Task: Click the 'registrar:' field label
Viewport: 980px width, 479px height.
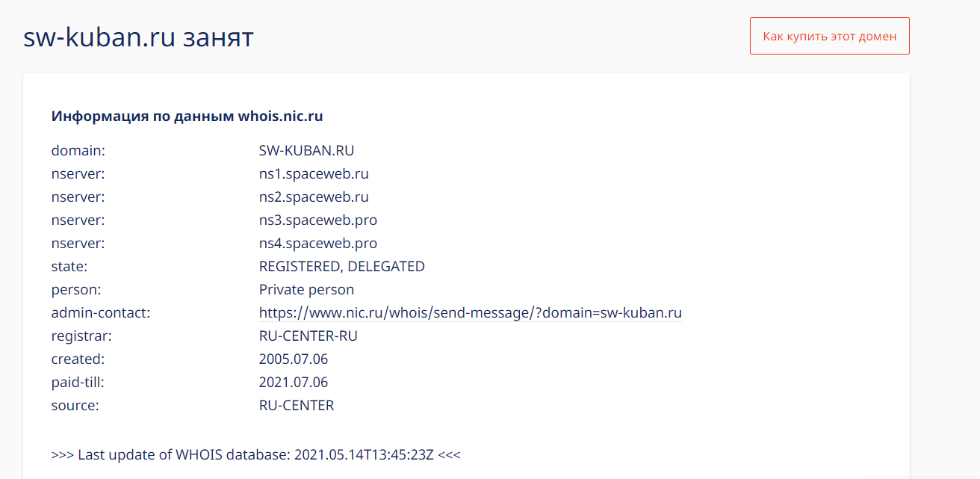Action: (81, 336)
